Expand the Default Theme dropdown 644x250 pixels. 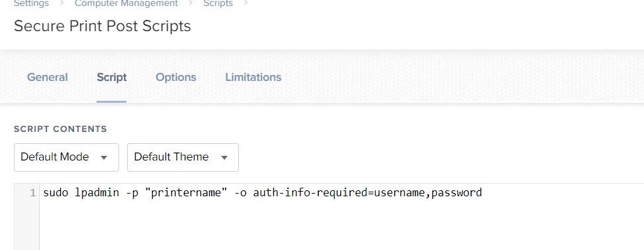click(183, 157)
